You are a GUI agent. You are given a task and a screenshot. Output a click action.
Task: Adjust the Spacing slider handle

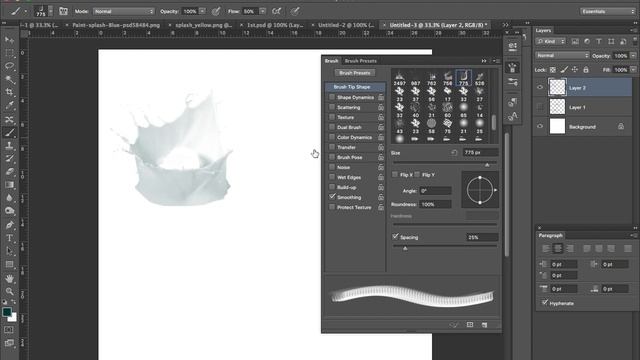pos(405,248)
